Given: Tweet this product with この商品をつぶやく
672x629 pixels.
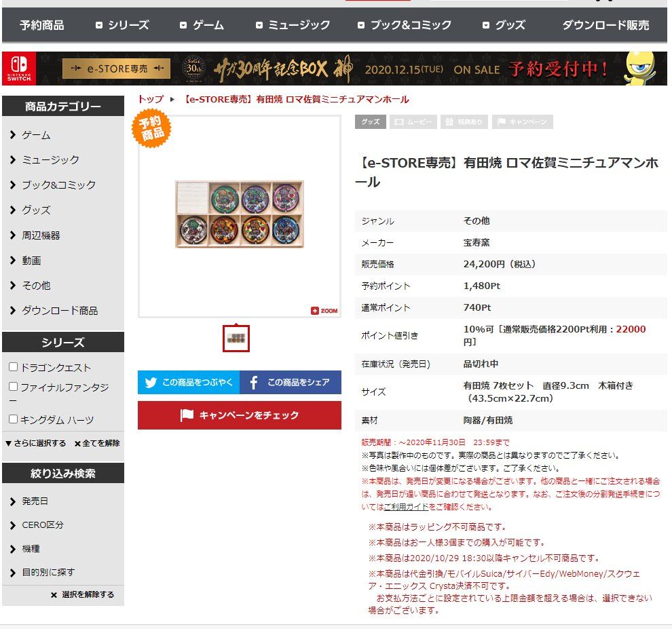Looking at the screenshot, I should pyautogui.click(x=189, y=382).
